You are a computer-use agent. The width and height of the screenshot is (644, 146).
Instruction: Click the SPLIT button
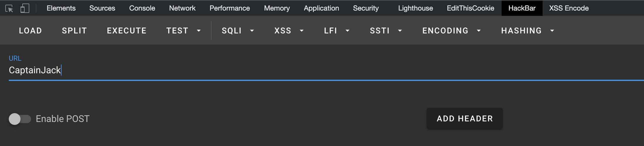pos(74,31)
